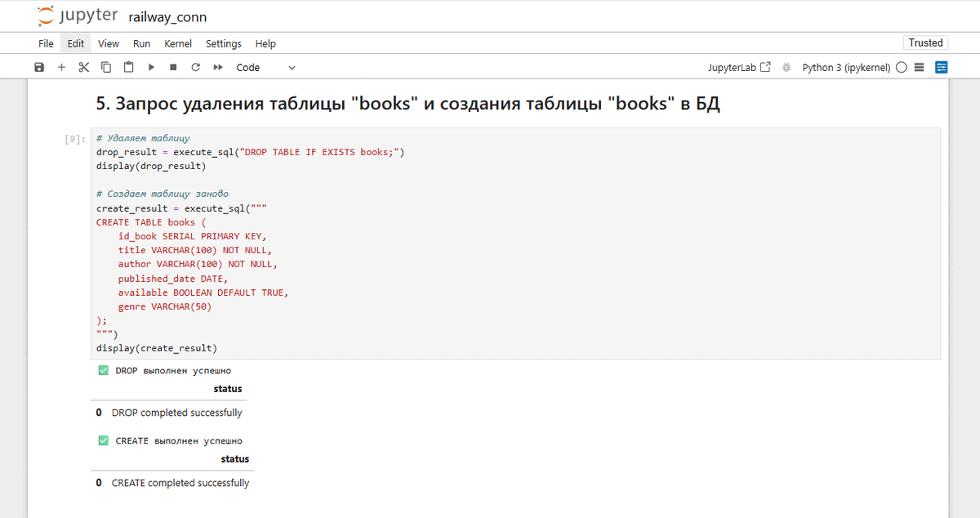Click the 'published_date DATE' code line
The image size is (980, 518).
pyautogui.click(x=173, y=279)
